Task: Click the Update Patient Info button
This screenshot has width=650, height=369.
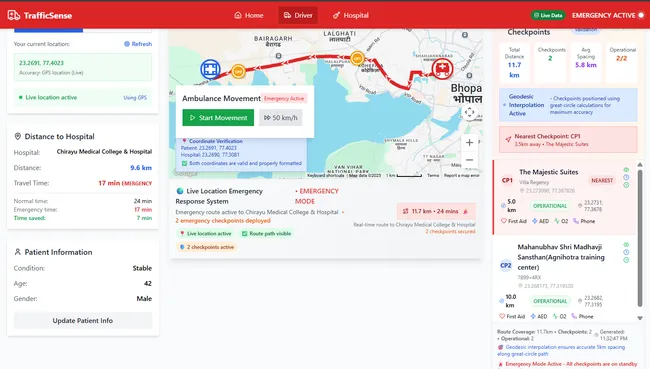Action: pos(83,320)
